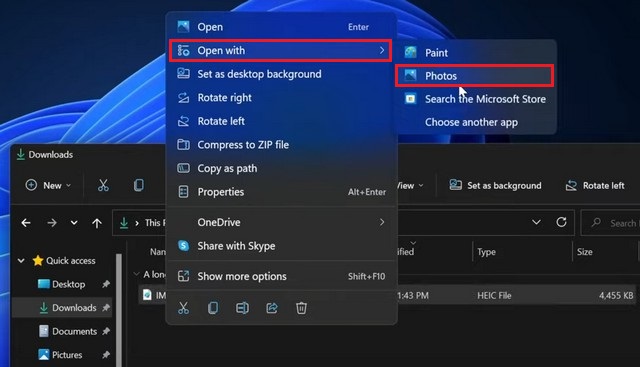Open recent locations dropdown chevron
Viewport: 640px width, 367px height.
pyautogui.click(x=74, y=223)
